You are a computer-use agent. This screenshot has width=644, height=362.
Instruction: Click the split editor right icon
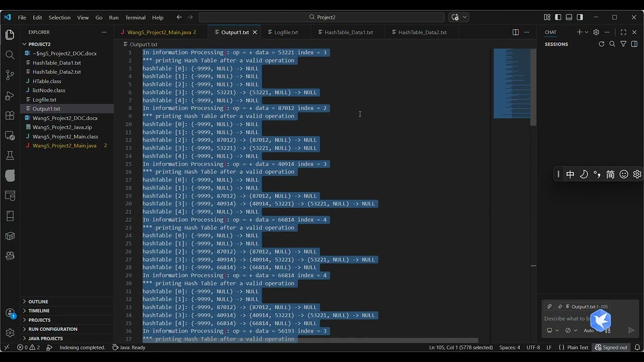(516, 32)
